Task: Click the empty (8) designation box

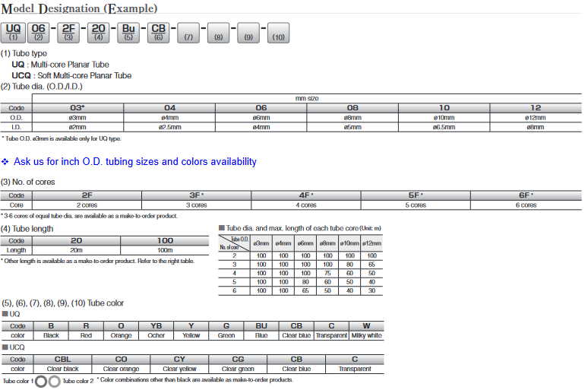Action: [x=218, y=33]
